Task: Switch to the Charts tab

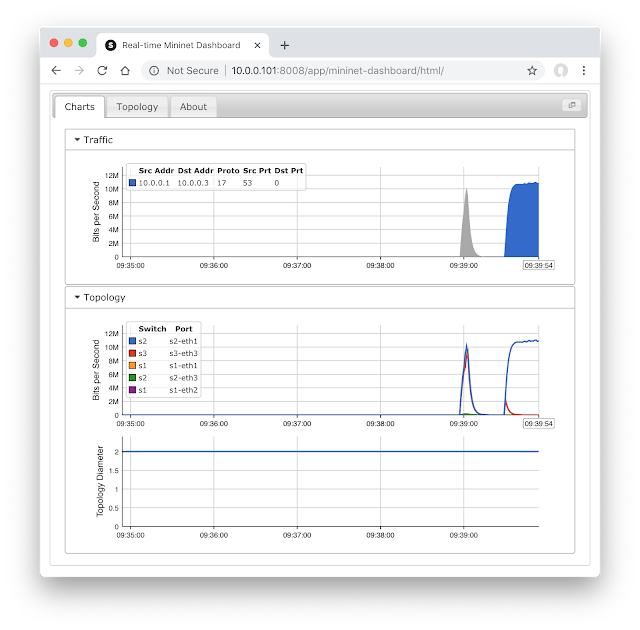Action: coord(79,107)
